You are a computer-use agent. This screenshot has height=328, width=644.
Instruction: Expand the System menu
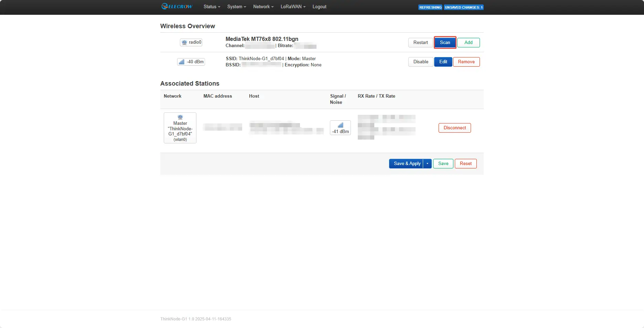[x=236, y=7]
